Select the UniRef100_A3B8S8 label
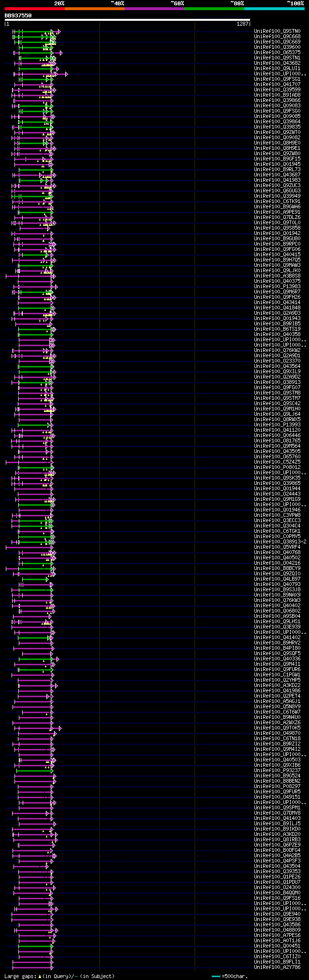 click(277, 276)
